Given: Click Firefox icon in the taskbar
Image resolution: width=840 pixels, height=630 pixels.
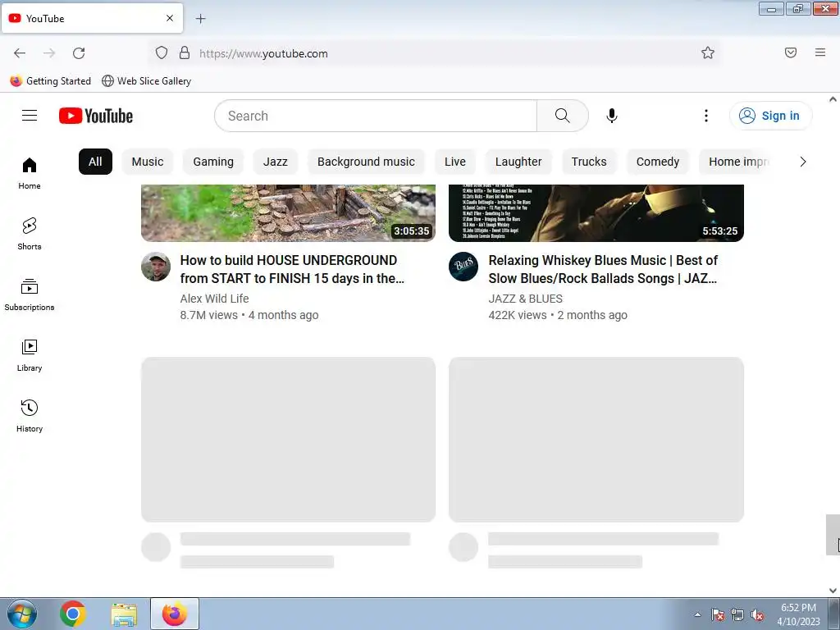Looking at the screenshot, I should pyautogui.click(x=175, y=614).
